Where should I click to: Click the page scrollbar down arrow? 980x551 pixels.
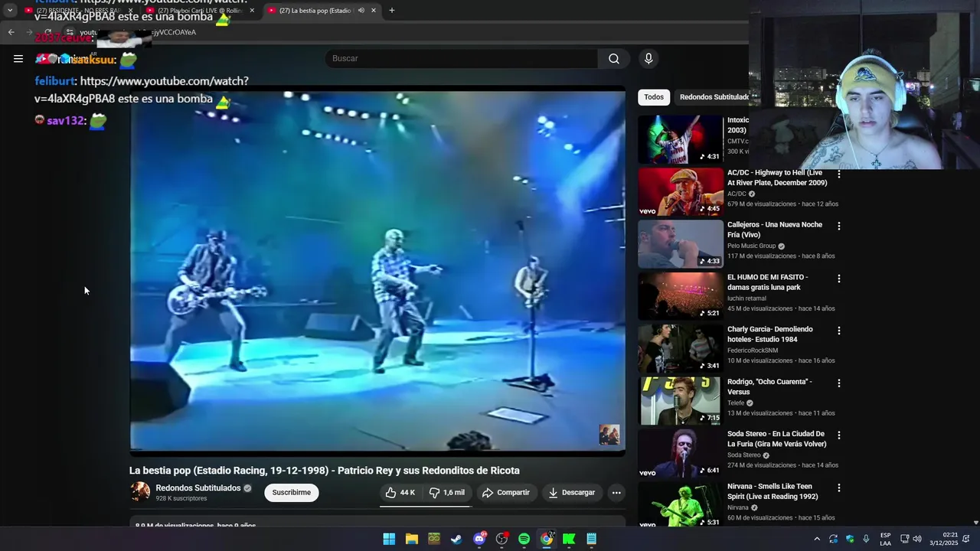click(x=975, y=523)
